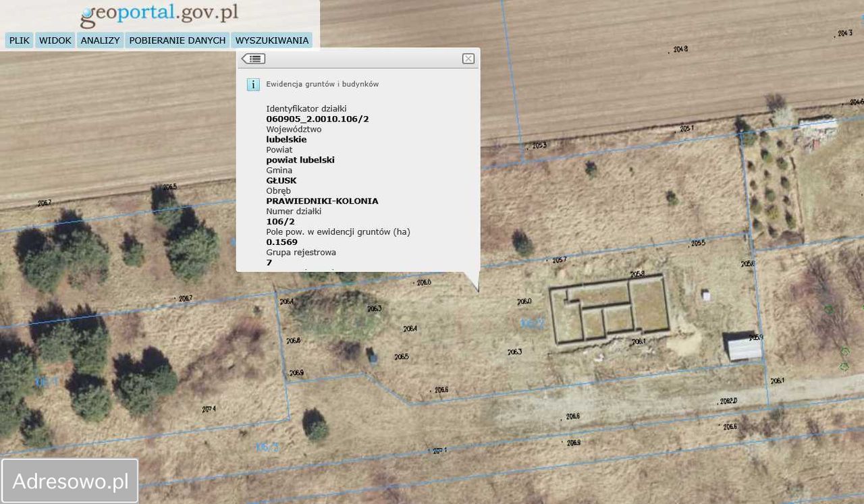Click the parcel area value 0.1569
This screenshot has width=864, height=504.
pos(281,242)
